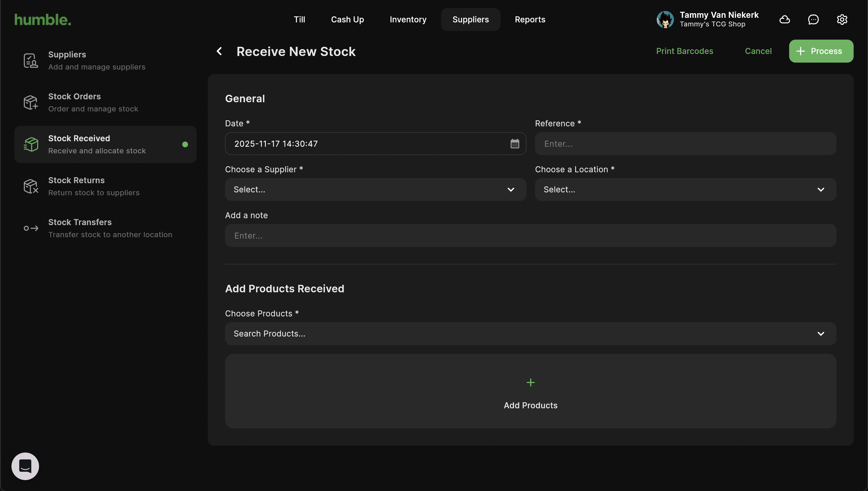Click the user avatar picture
Image resolution: width=868 pixels, height=491 pixels.
(x=665, y=20)
